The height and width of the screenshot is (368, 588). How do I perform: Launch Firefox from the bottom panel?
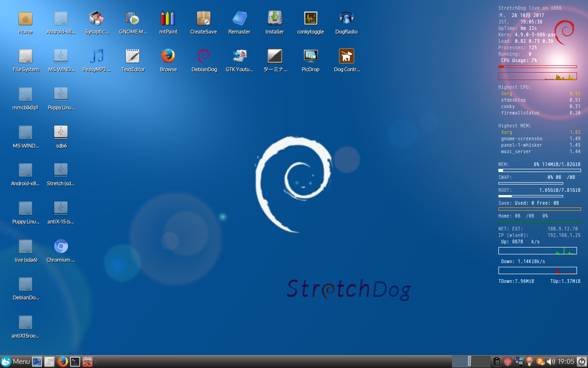pyautogui.click(x=62, y=362)
